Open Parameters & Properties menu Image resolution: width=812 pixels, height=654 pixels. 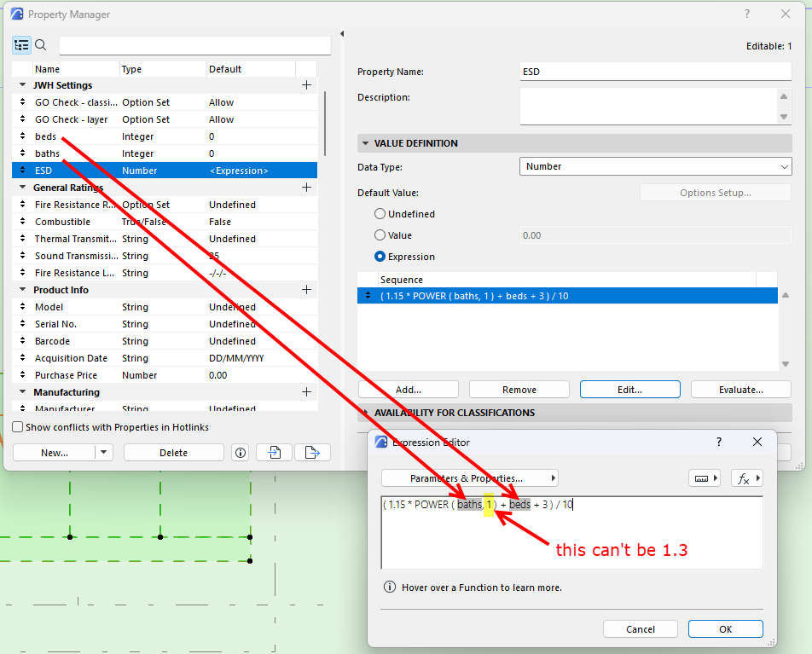(470, 478)
